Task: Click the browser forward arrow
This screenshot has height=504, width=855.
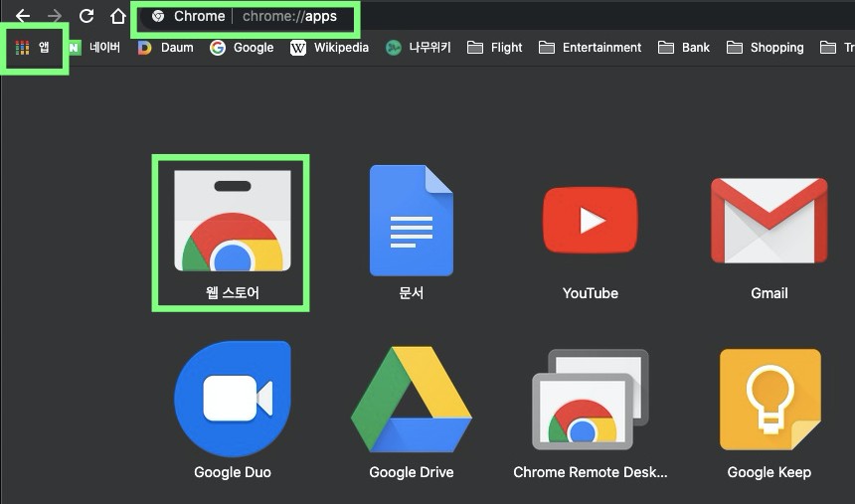Action: [55, 16]
